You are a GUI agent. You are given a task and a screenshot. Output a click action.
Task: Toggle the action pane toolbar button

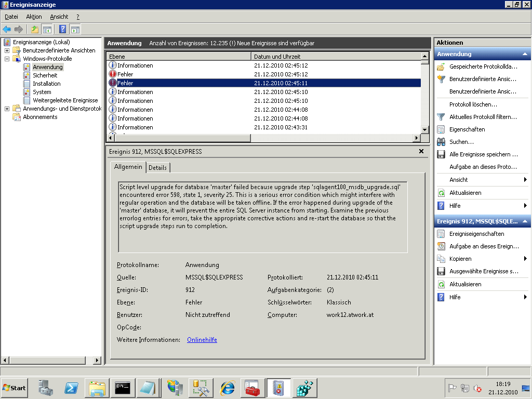pyautogui.click(x=75, y=29)
